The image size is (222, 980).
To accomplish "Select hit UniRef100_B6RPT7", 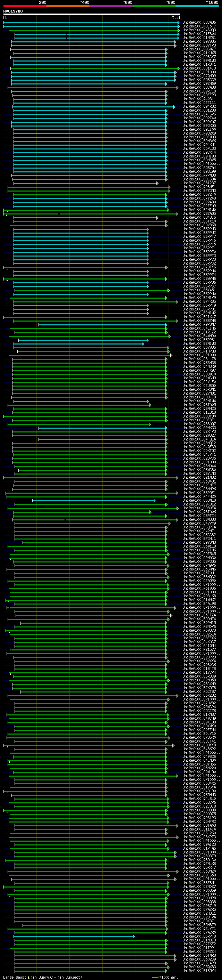I will pyautogui.click(x=199, y=237).
